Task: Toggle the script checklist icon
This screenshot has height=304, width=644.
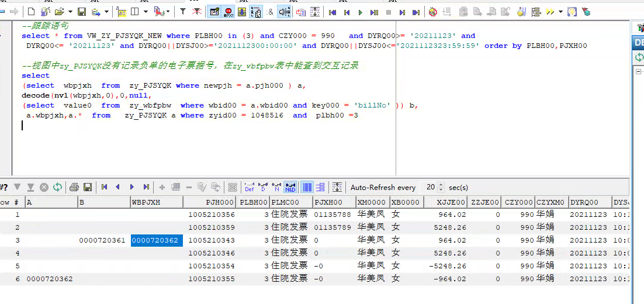Action: 257,12
